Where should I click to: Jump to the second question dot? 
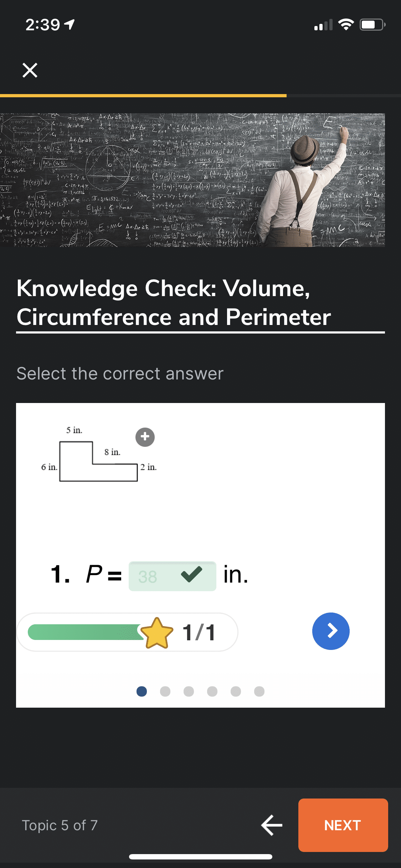(165, 691)
